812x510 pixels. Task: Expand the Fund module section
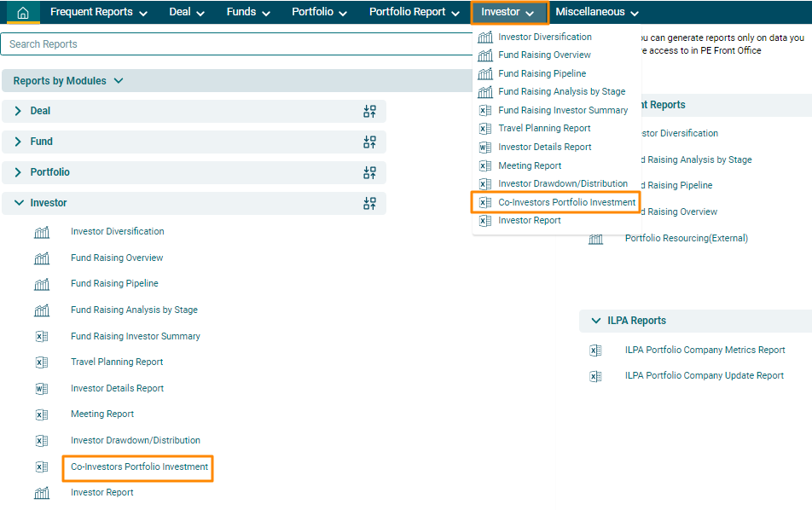pos(19,142)
